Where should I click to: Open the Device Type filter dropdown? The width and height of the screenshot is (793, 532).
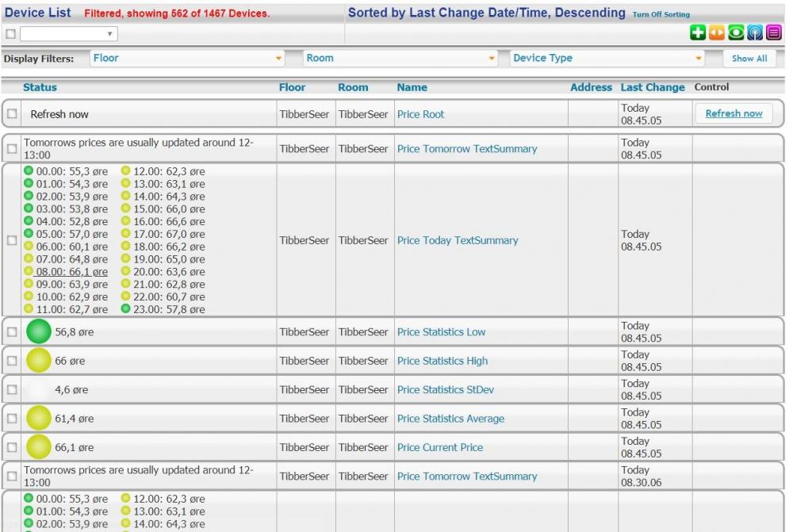pyautogui.click(x=607, y=58)
